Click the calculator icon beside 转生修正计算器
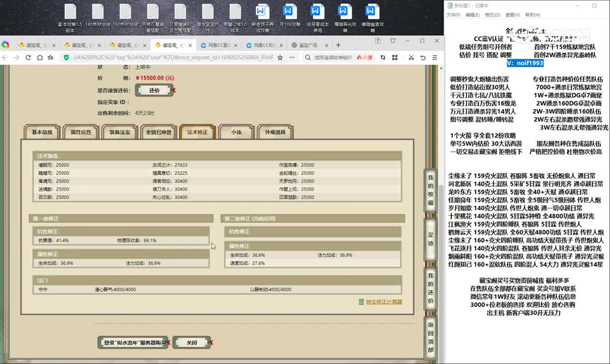Image resolution: width=610 pixels, height=364 pixels. [x=361, y=302]
